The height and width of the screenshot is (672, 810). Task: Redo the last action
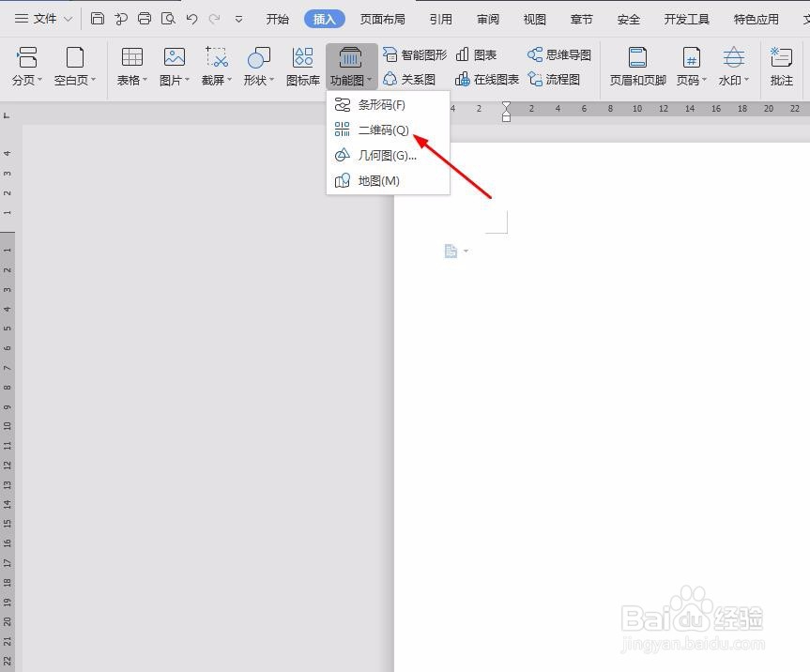point(214,19)
